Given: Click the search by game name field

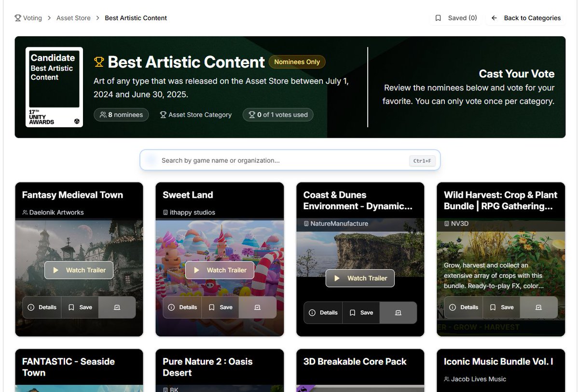Looking at the screenshot, I should click(289, 161).
